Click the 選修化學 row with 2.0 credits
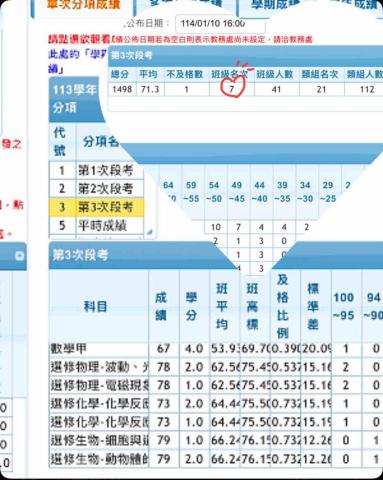Screen dimensions: 383x480 pos(216,404)
